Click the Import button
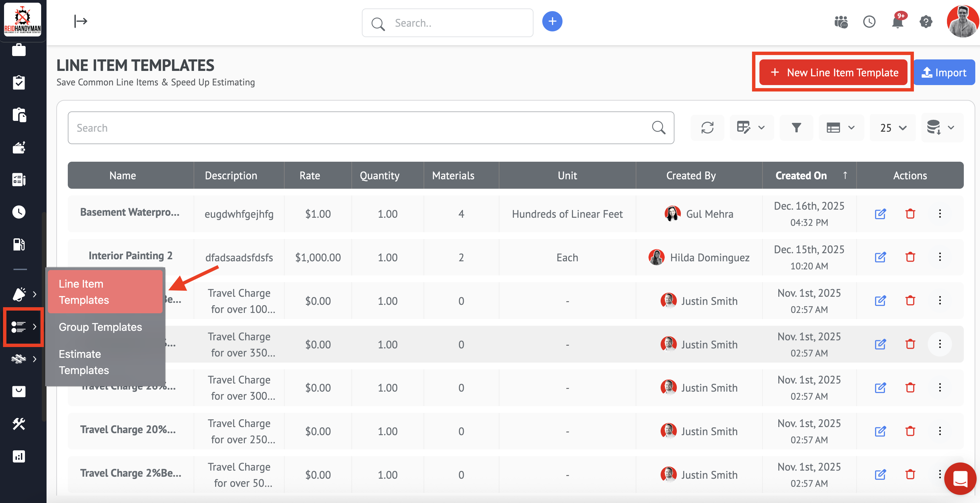 click(x=944, y=72)
